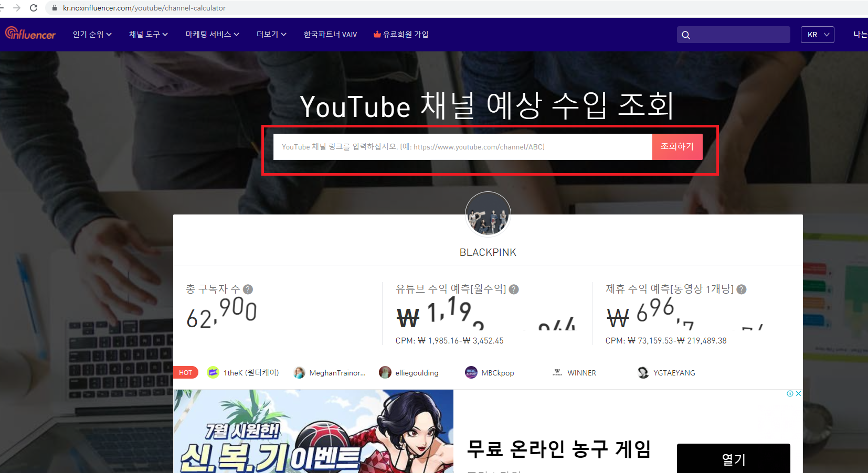This screenshot has height=473, width=868.
Task: Click the 무료 온라인 농구 게임 ad headline
Action: tap(559, 448)
